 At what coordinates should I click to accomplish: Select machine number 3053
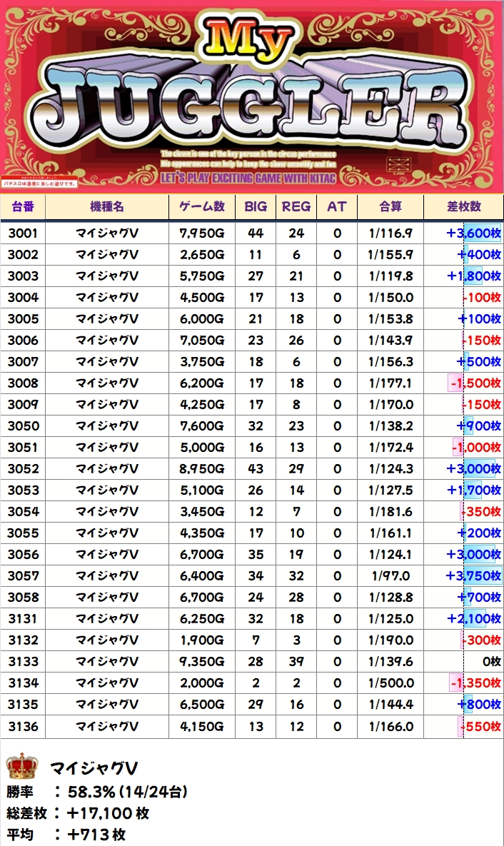pos(24,490)
